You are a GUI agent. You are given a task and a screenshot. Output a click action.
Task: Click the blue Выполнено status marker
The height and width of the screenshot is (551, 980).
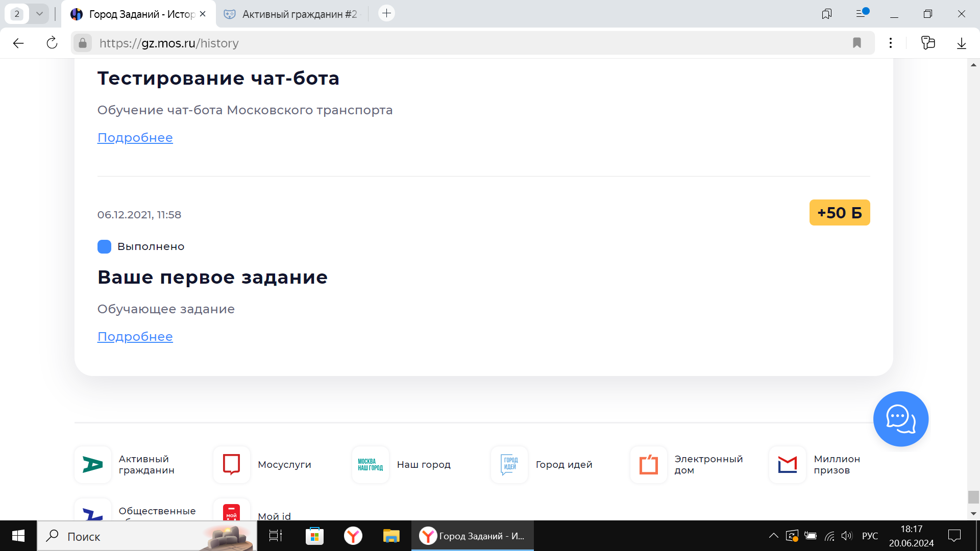(104, 246)
